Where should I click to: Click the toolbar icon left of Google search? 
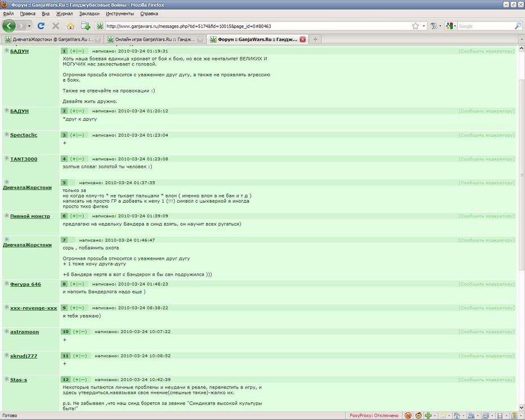point(434,26)
